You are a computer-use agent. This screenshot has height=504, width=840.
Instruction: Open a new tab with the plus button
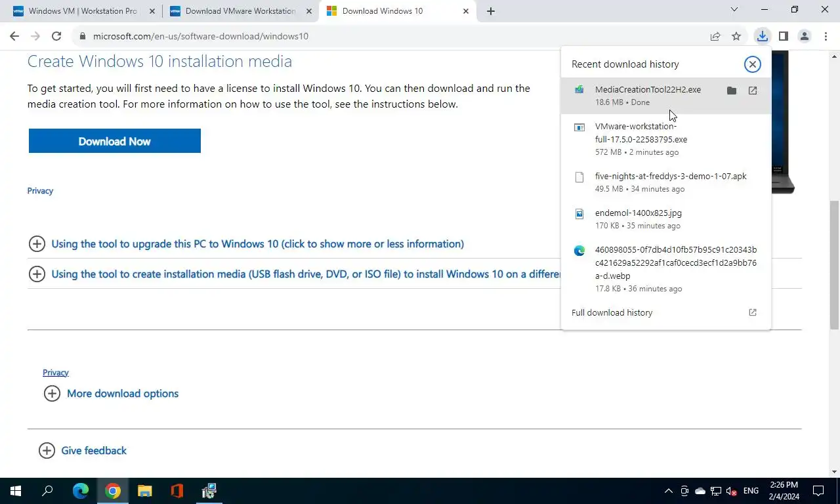tap(491, 11)
